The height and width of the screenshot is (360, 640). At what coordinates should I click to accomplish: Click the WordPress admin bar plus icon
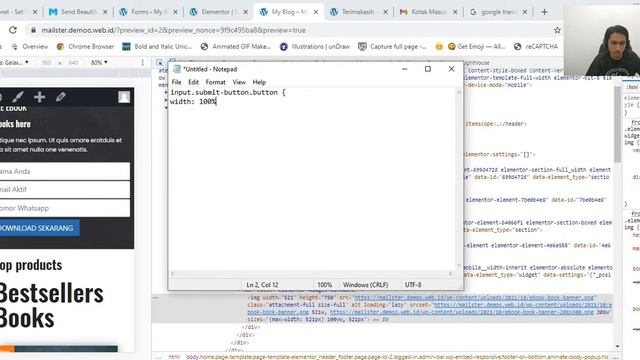click(x=40, y=97)
